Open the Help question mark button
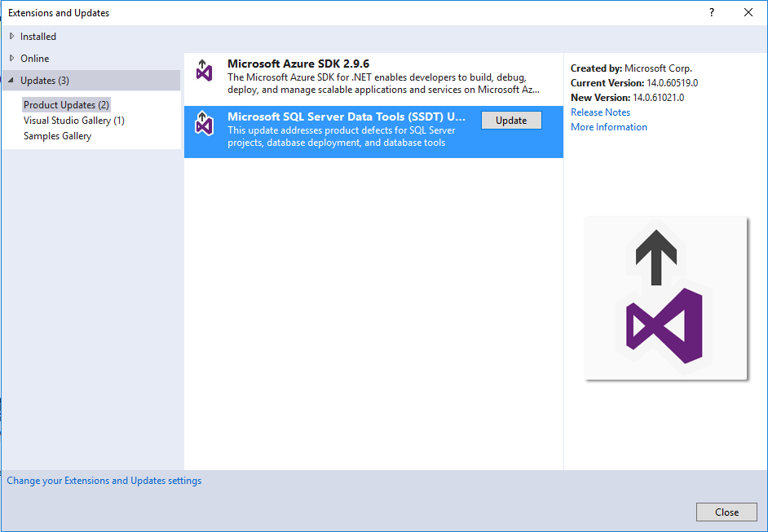Image resolution: width=768 pixels, height=532 pixels. click(x=712, y=13)
